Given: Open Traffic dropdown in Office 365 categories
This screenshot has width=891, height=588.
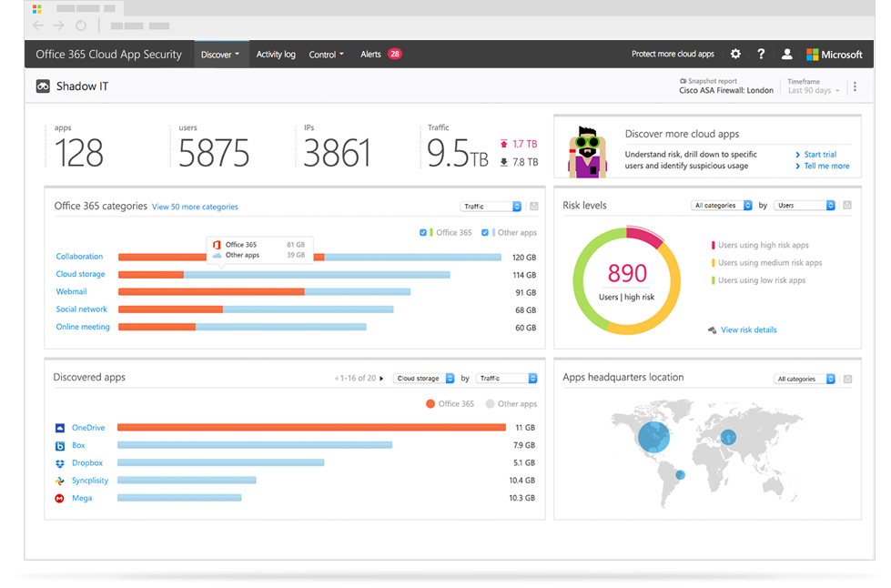Looking at the screenshot, I should tap(491, 207).
